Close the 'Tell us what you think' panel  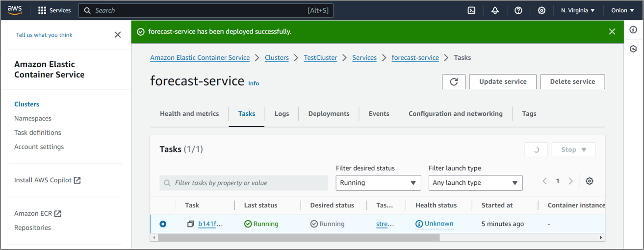point(118,35)
